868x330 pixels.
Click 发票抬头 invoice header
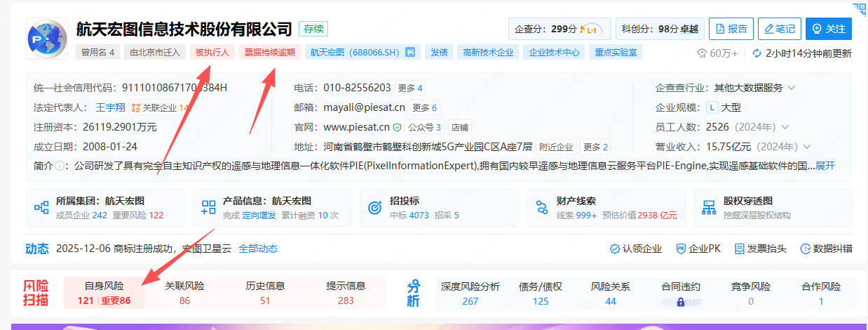click(760, 249)
